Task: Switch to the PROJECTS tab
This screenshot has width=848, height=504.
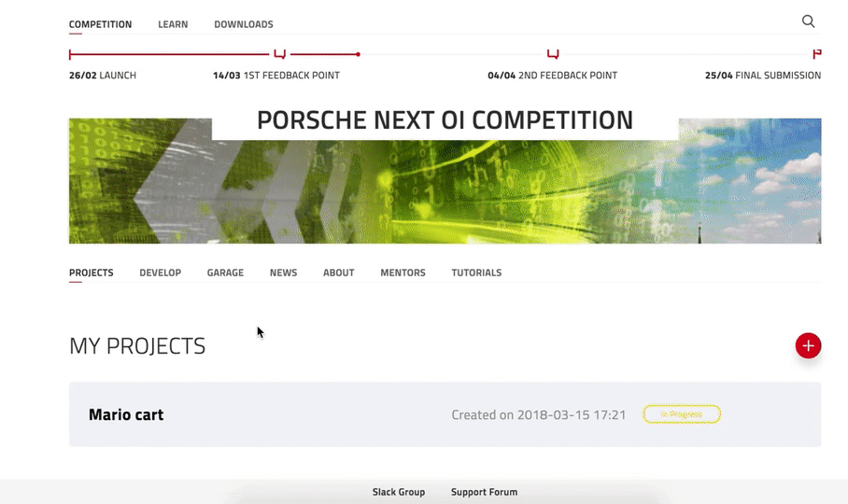Action: [x=91, y=273]
